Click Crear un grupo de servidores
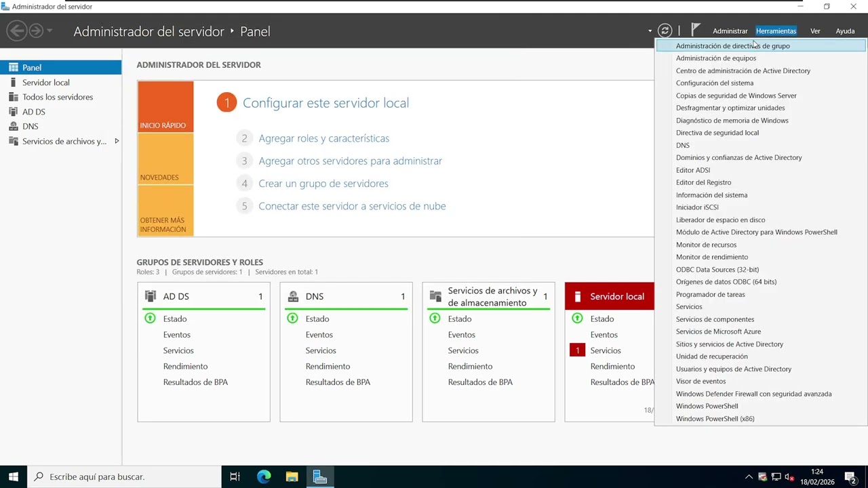868x488 pixels. click(x=323, y=183)
